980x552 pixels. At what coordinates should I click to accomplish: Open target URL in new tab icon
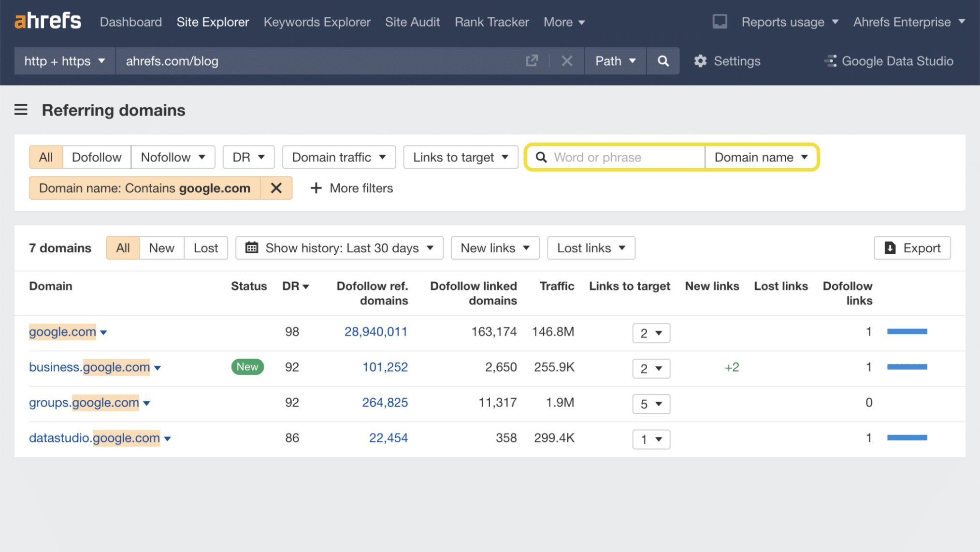click(532, 61)
